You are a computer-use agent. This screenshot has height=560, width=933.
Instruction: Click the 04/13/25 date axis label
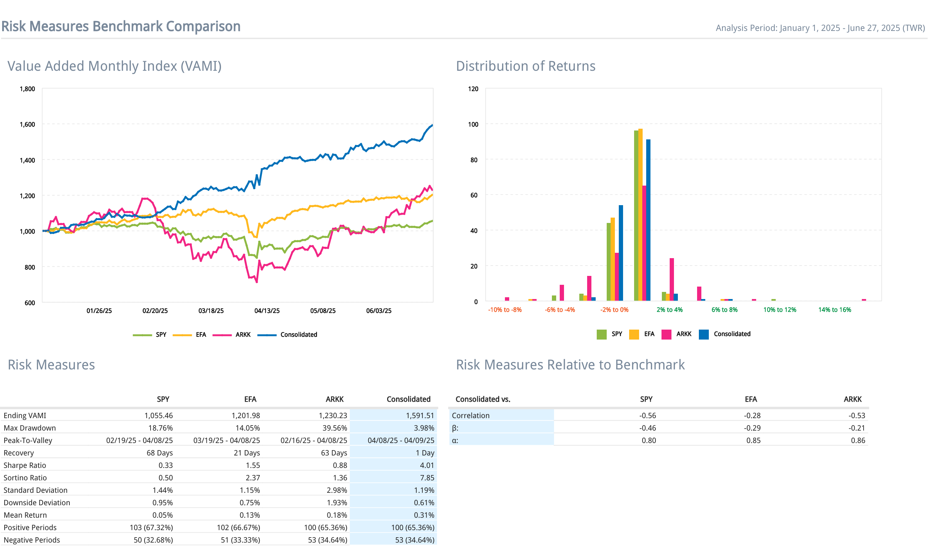point(267,311)
